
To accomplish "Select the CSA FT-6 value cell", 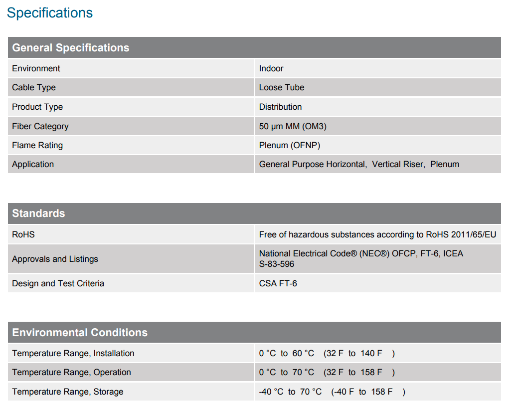I will [x=378, y=283].
